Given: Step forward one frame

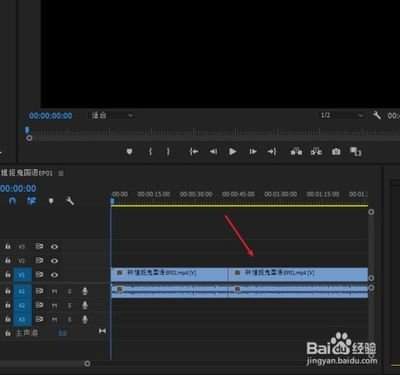Looking at the screenshot, I should [x=253, y=152].
